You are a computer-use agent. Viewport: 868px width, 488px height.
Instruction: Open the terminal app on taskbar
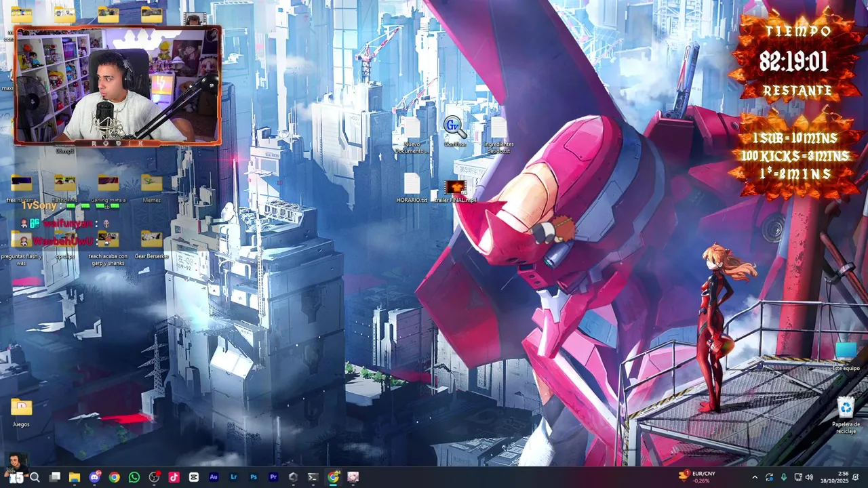(313, 477)
